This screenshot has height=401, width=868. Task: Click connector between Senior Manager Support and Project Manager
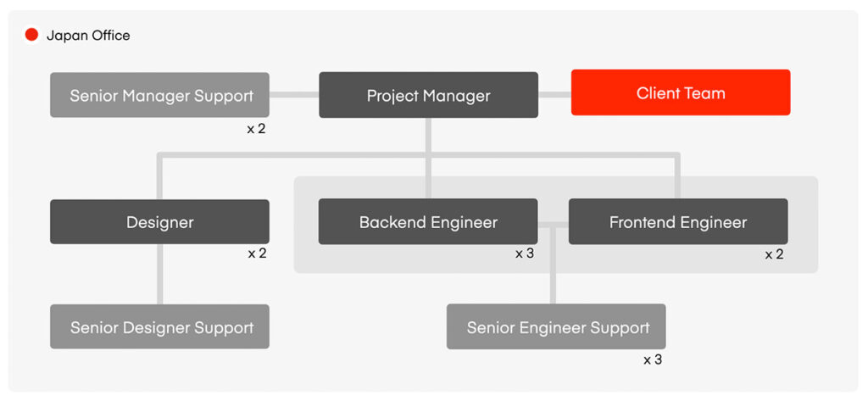[x=294, y=95]
